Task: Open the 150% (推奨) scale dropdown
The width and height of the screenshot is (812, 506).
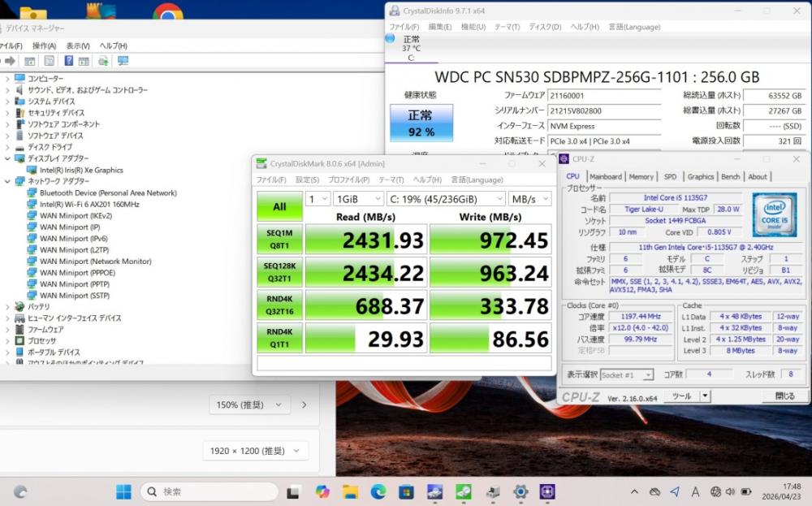Action: coord(249,405)
